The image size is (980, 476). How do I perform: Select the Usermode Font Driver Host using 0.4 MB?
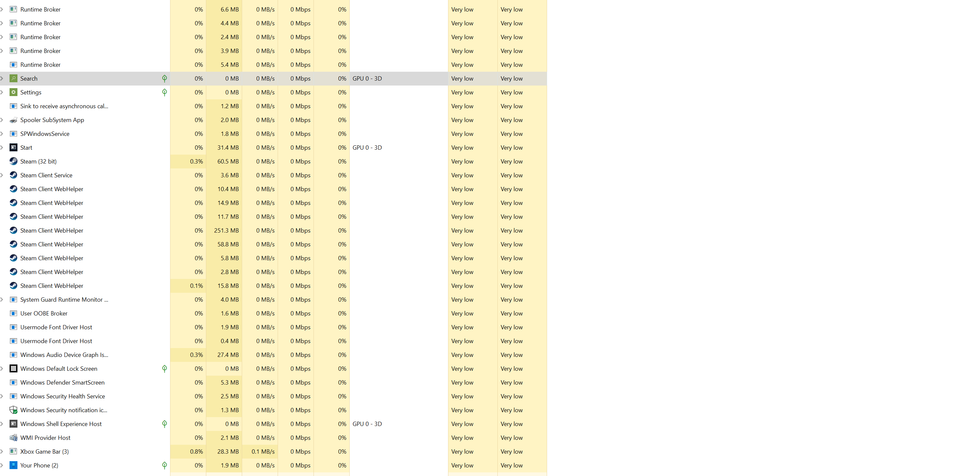click(x=56, y=341)
